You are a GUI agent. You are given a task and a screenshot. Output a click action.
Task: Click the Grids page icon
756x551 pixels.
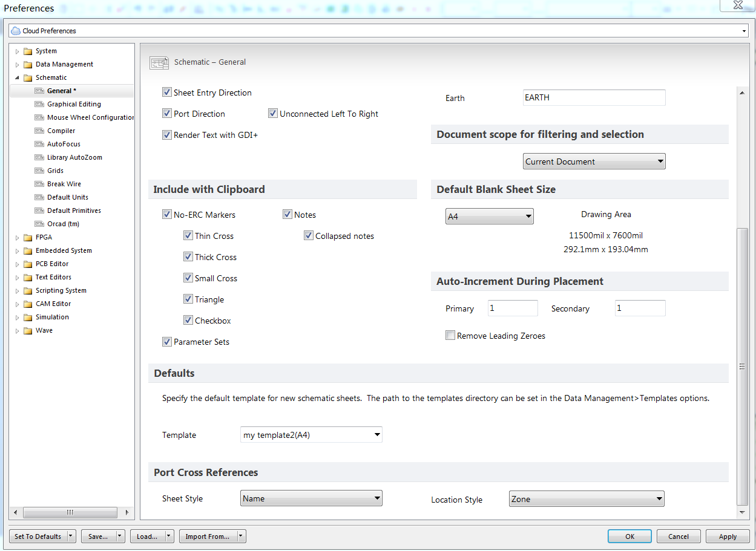point(39,171)
